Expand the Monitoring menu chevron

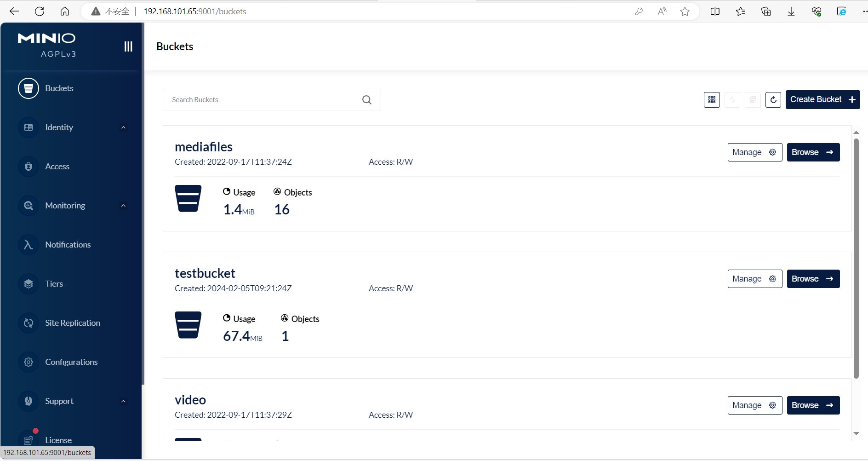(123, 206)
